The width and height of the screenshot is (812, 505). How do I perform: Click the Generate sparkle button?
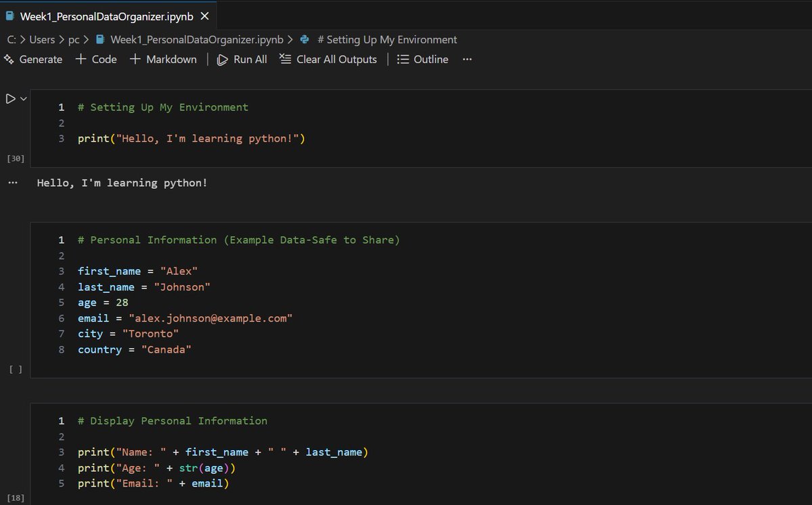[33, 60]
